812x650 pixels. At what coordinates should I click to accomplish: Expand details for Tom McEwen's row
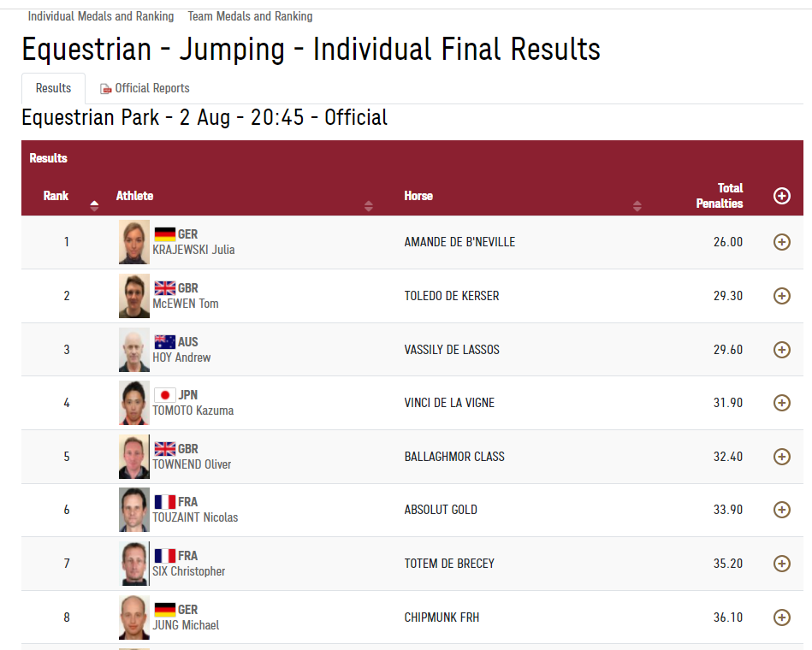(x=781, y=296)
